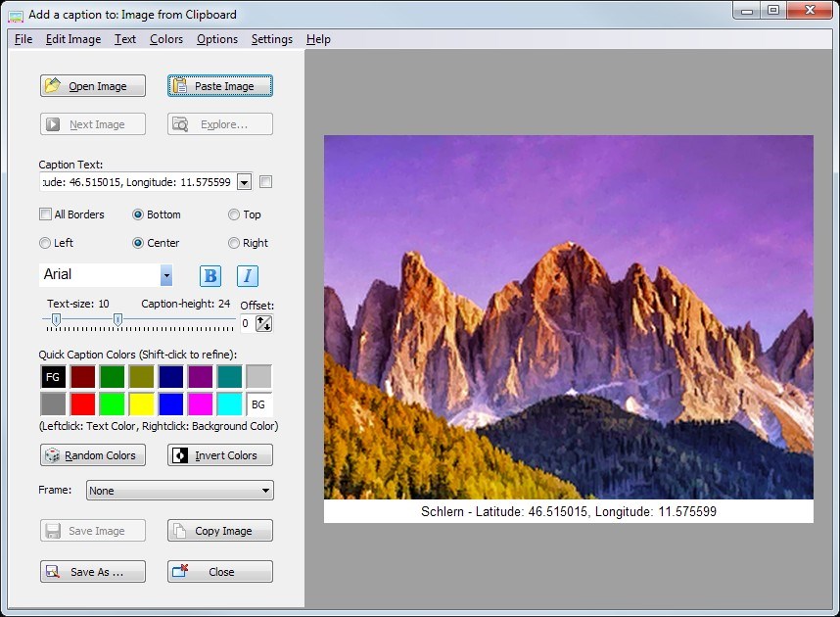The height and width of the screenshot is (617, 840).
Task: Open the Colors menu
Action: (x=166, y=39)
